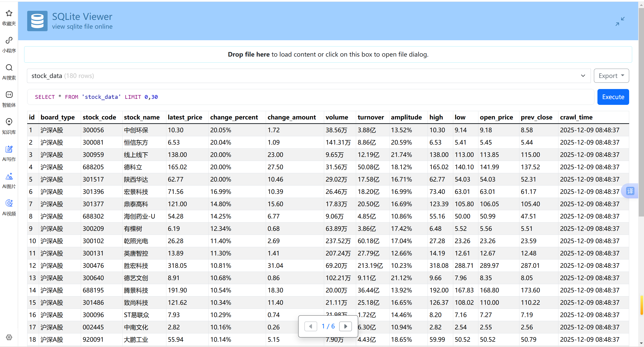Launch AI写作 writing tool icon
The image size is (644, 347).
(x=9, y=149)
